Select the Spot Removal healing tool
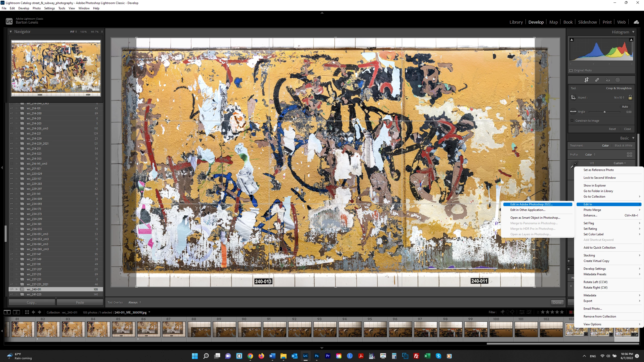Image resolution: width=644 pixels, height=362 pixels. [597, 80]
